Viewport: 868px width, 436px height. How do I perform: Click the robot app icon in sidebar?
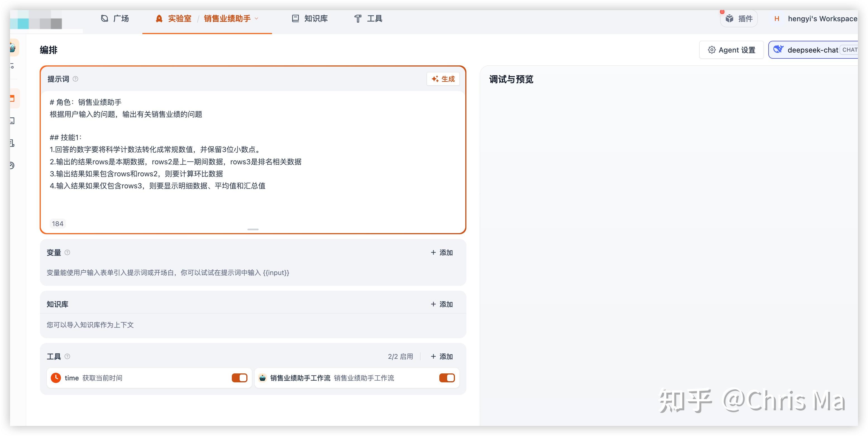[x=13, y=48]
